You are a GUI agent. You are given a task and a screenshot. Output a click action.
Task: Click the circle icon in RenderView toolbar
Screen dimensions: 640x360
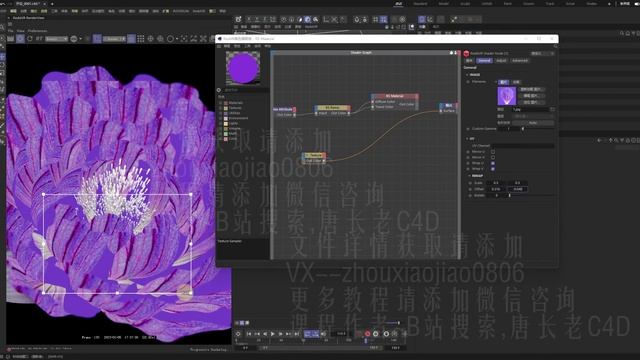[x=170, y=39]
